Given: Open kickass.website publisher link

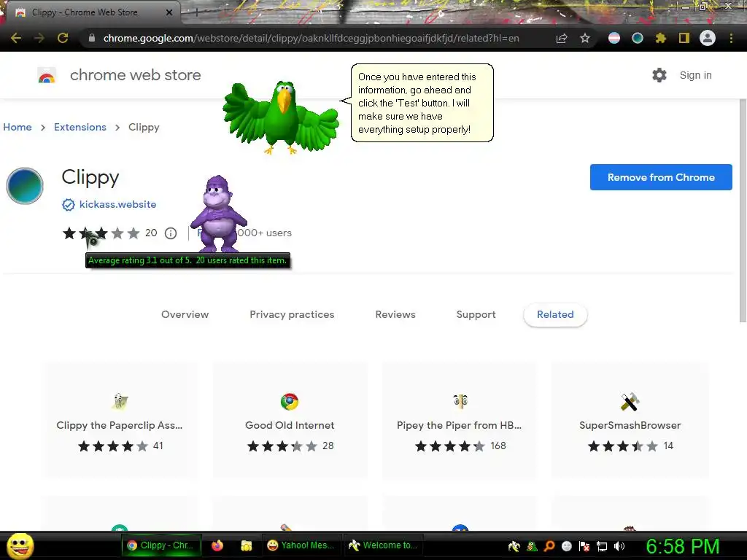Looking at the screenshot, I should pyautogui.click(x=117, y=204).
